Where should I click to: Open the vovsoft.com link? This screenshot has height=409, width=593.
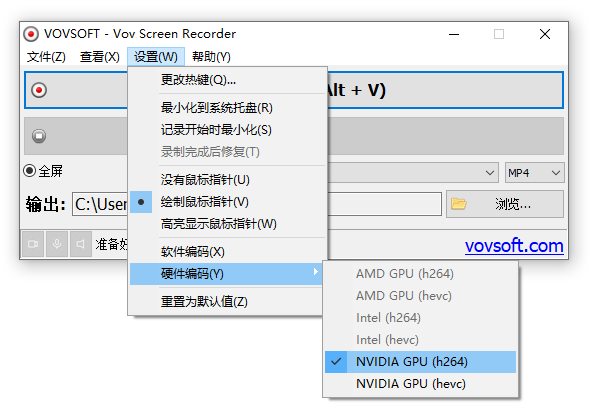pyautogui.click(x=514, y=246)
